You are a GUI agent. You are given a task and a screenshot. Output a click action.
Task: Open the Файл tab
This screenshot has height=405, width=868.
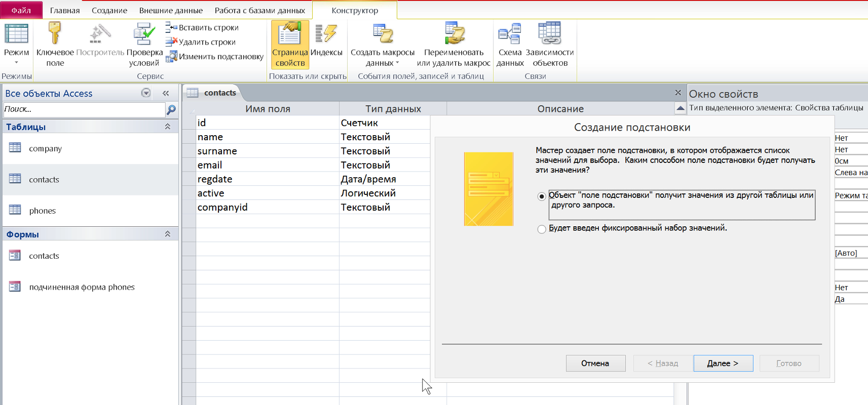[x=21, y=10]
